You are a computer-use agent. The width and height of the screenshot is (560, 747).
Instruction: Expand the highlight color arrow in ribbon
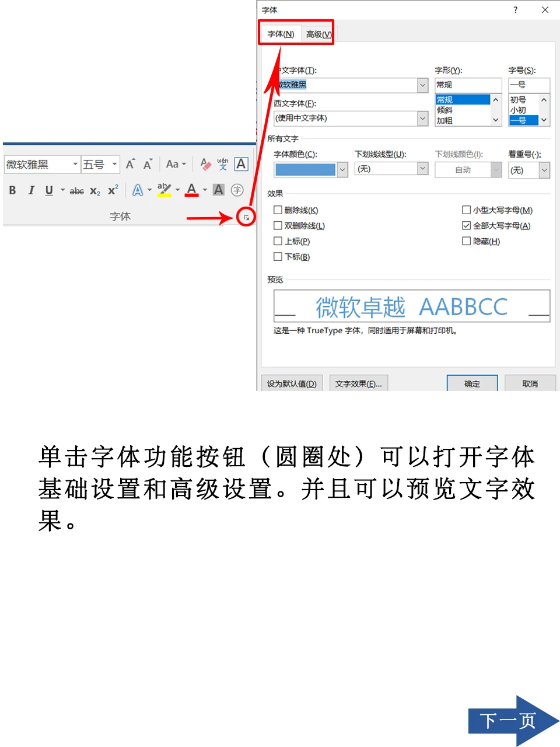coord(177,190)
